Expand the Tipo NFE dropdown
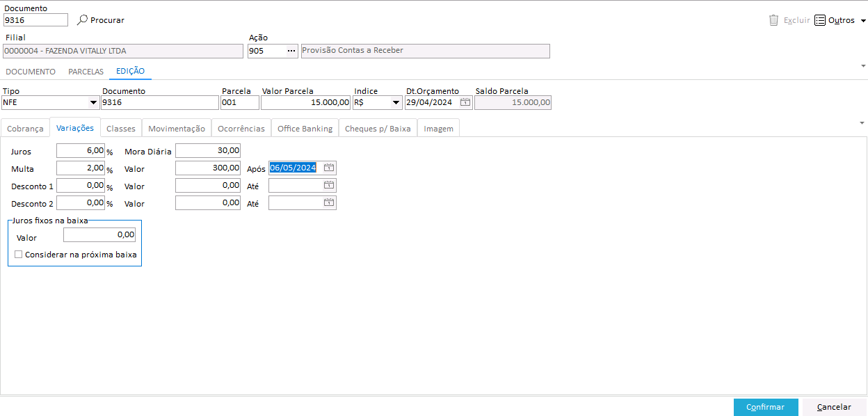The height and width of the screenshot is (416, 868). click(93, 103)
